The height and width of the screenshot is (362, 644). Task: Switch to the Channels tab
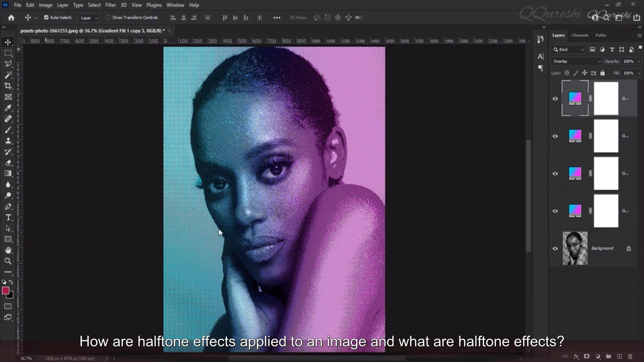point(580,35)
